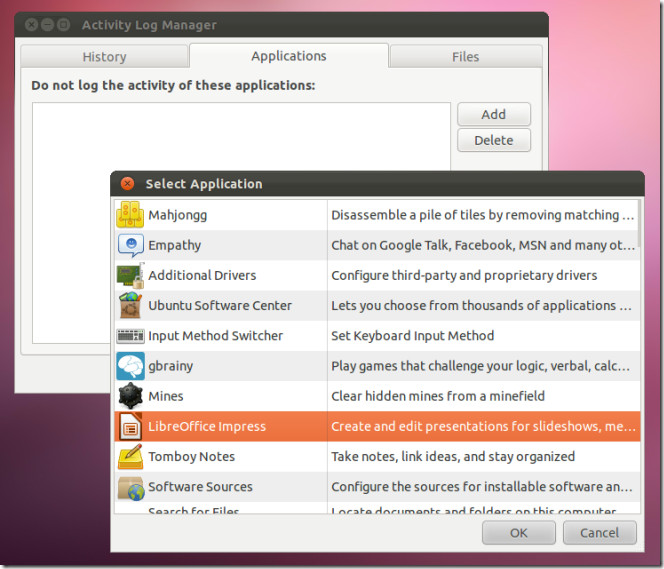Click the Delete button in Activity Log Manager
The image size is (664, 569).
[494, 140]
